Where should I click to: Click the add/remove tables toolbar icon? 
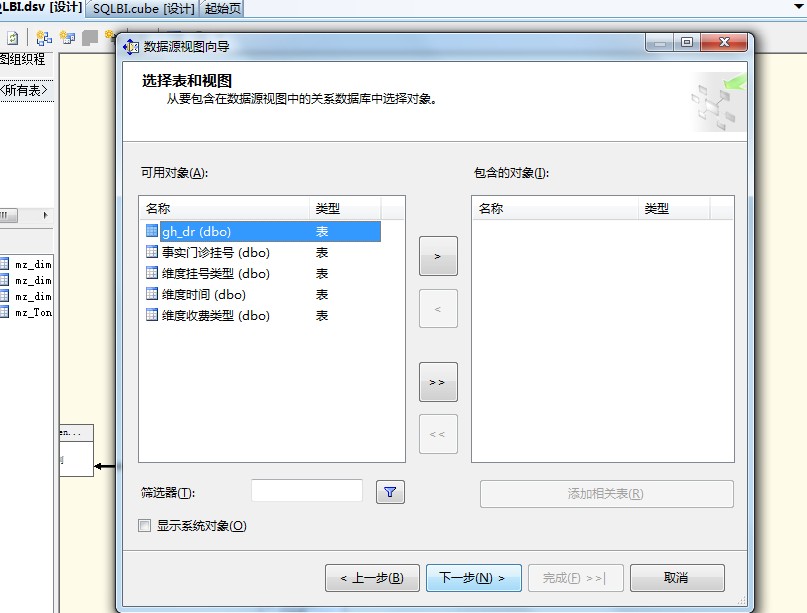44,38
